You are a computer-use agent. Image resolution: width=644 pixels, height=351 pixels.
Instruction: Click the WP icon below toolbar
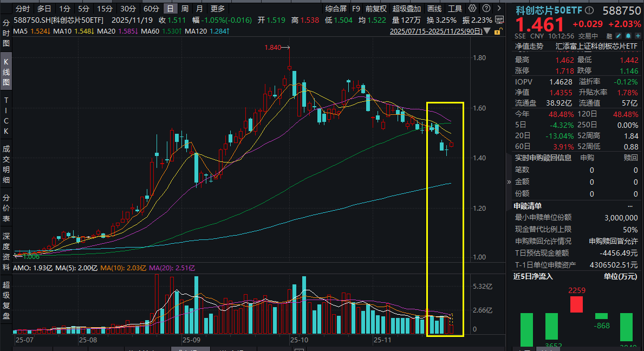[x=499, y=19]
